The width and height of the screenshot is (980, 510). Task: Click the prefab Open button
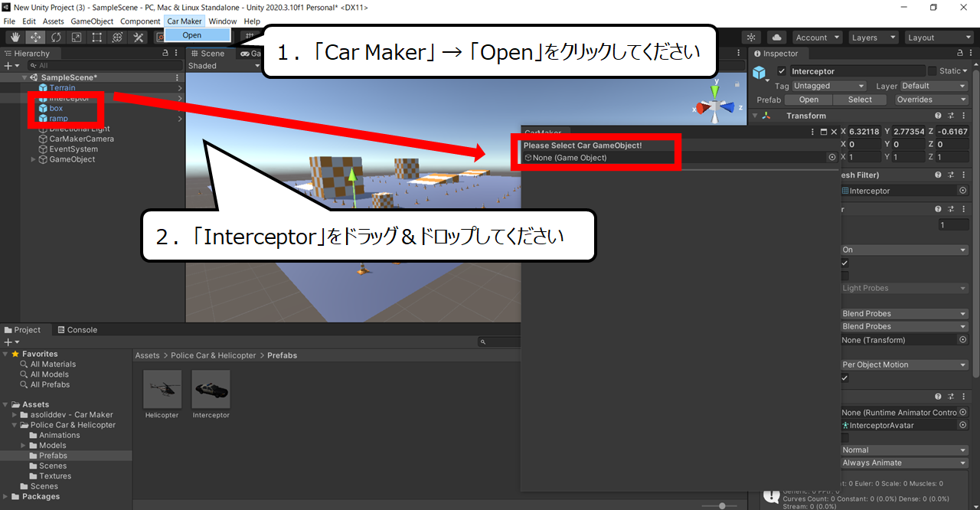tap(808, 100)
